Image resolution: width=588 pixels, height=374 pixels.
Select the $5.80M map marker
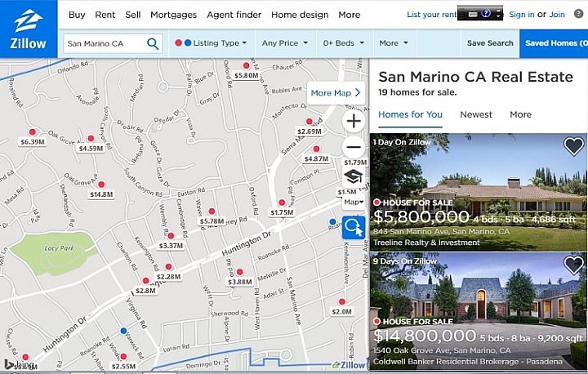tap(246, 65)
